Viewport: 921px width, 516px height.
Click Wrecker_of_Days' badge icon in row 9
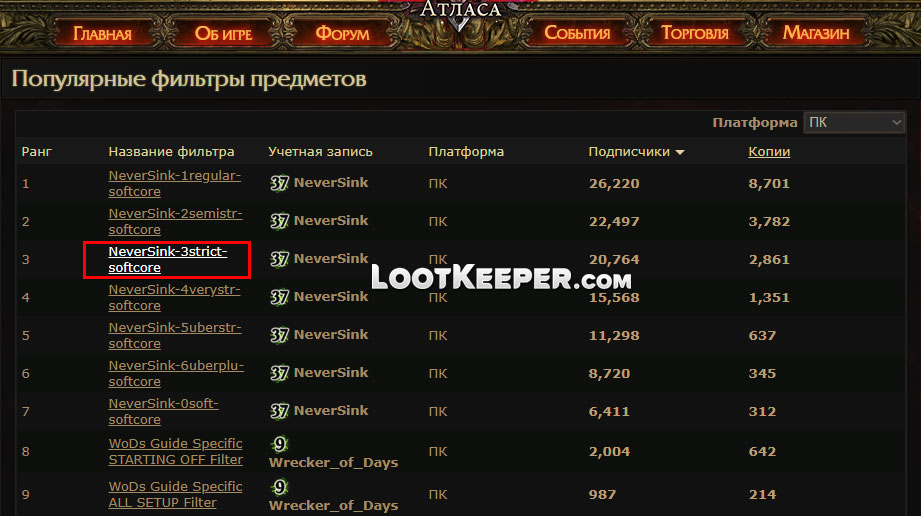pos(280,487)
